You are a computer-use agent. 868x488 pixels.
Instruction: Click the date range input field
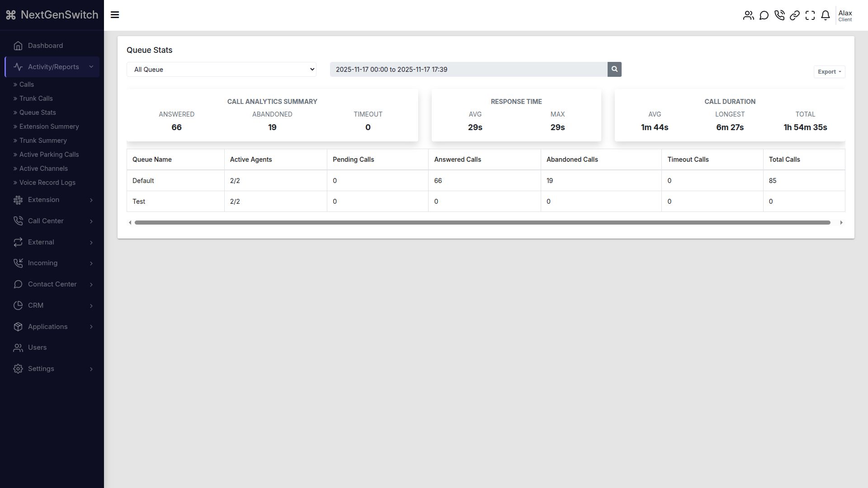coord(468,69)
